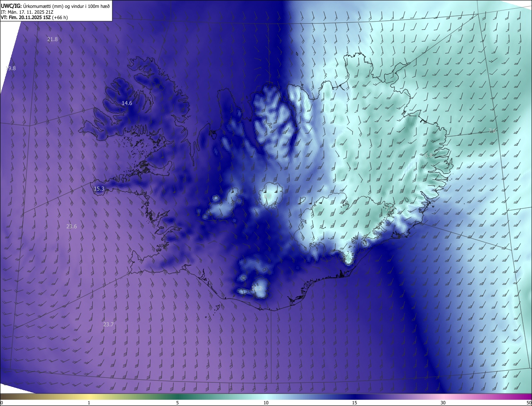Click the map value label "6.8"
532x406 pixels.
[x=429, y=156]
